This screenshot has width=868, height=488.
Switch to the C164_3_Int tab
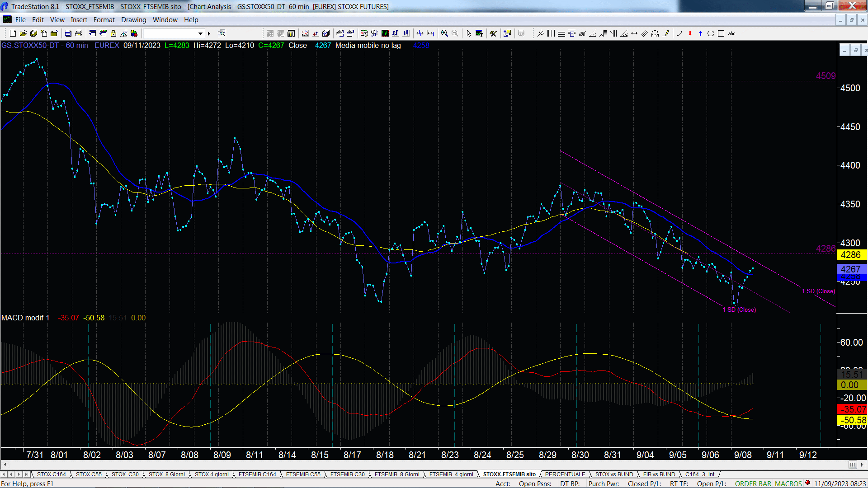click(700, 474)
